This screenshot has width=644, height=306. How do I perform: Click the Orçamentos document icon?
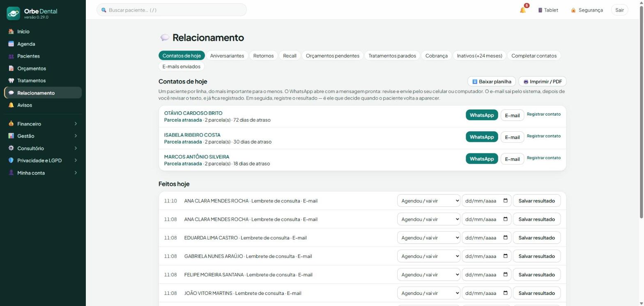coord(11,68)
